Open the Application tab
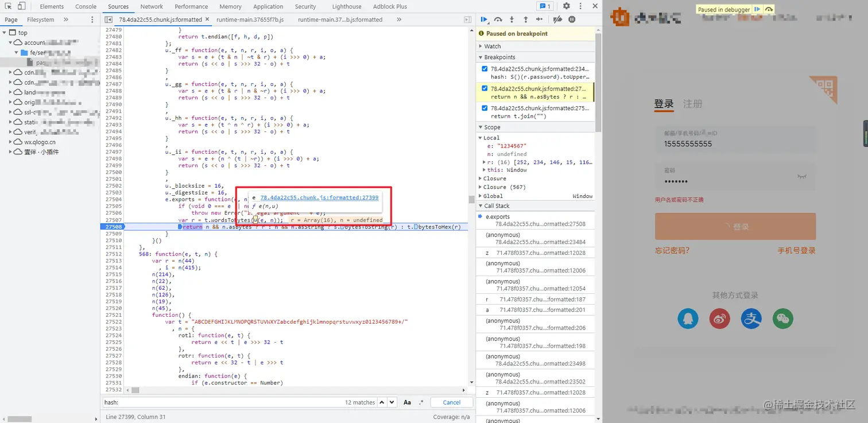The image size is (868, 423). (268, 6)
